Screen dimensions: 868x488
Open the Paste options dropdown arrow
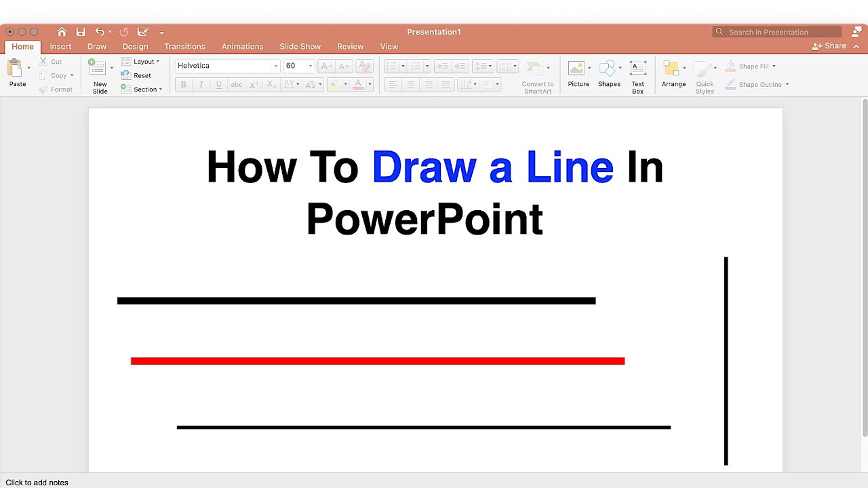coord(28,68)
